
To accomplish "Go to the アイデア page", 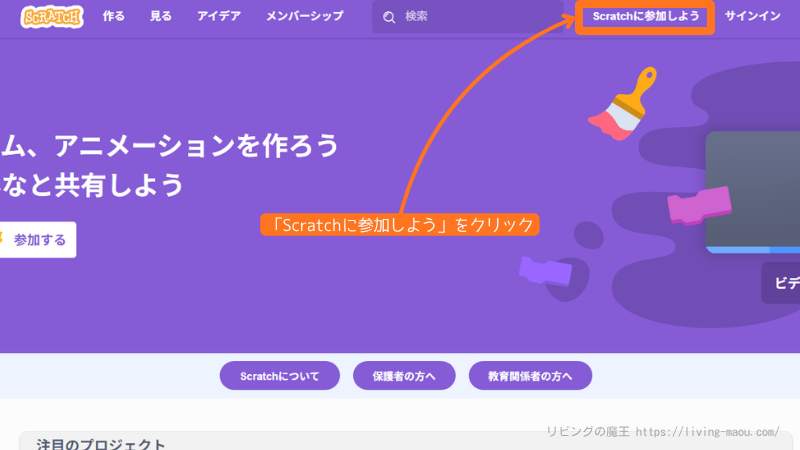I will (219, 17).
